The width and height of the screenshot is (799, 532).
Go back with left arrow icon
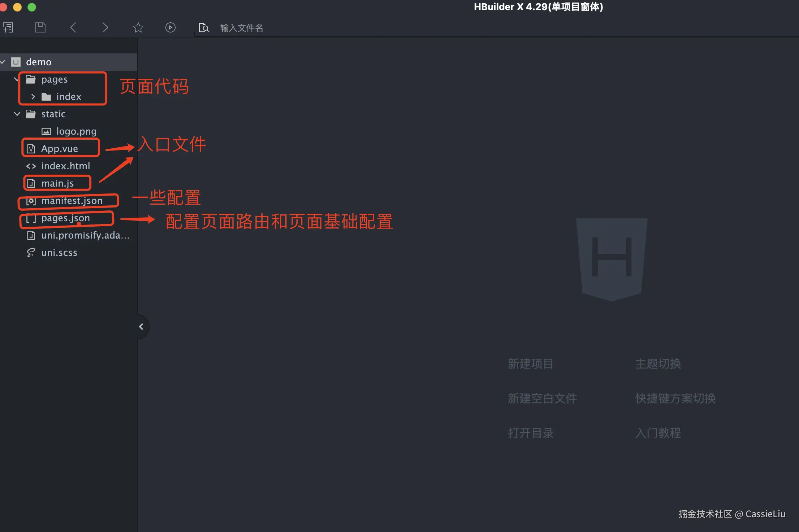[x=73, y=27]
